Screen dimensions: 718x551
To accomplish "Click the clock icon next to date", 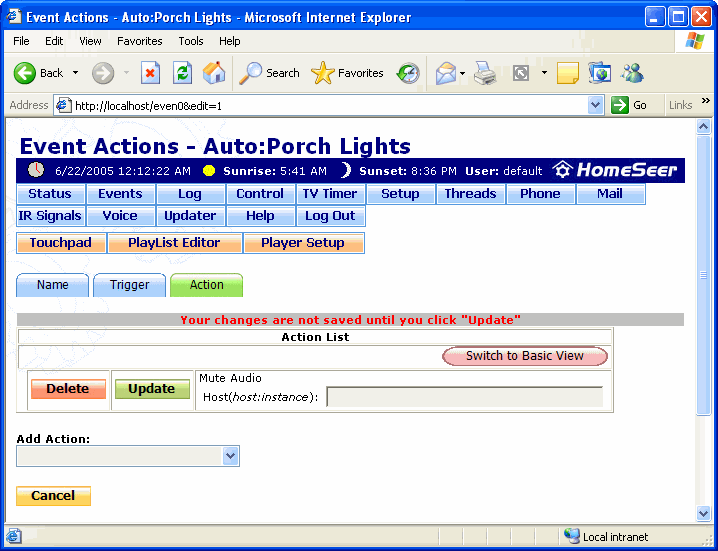I will tap(36, 170).
